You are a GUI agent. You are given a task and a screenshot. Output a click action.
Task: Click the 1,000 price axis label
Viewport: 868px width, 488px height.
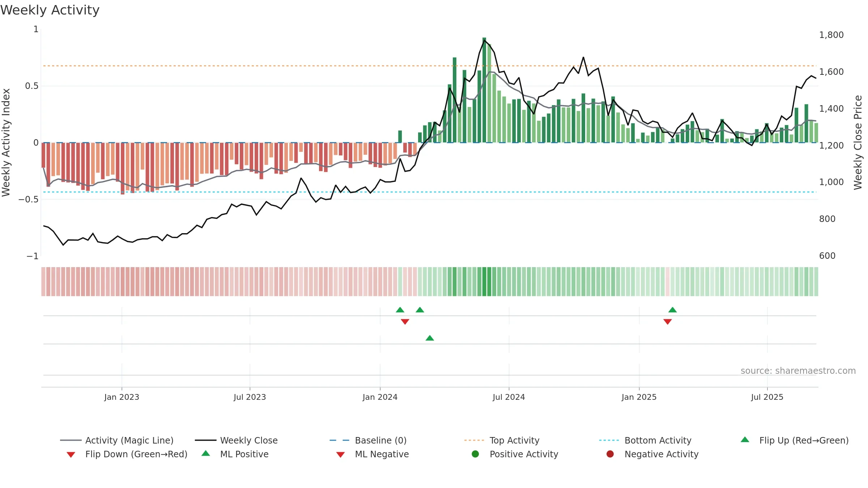tap(831, 182)
